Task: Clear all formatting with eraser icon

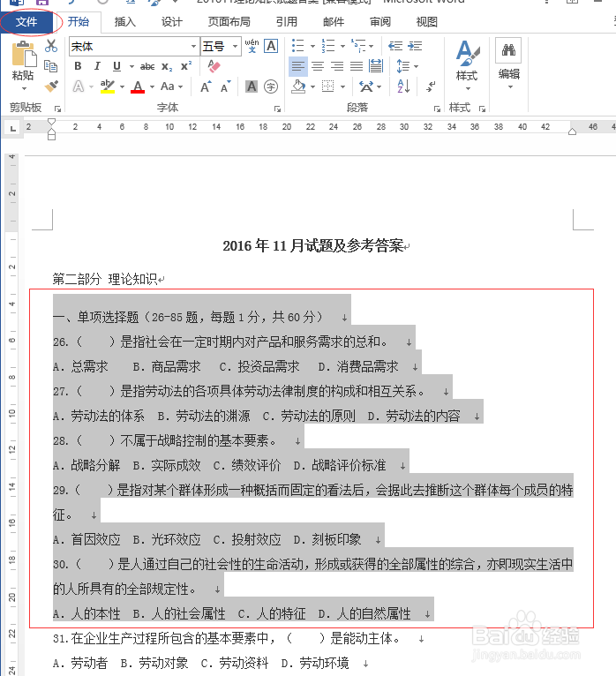Action: coord(214,66)
